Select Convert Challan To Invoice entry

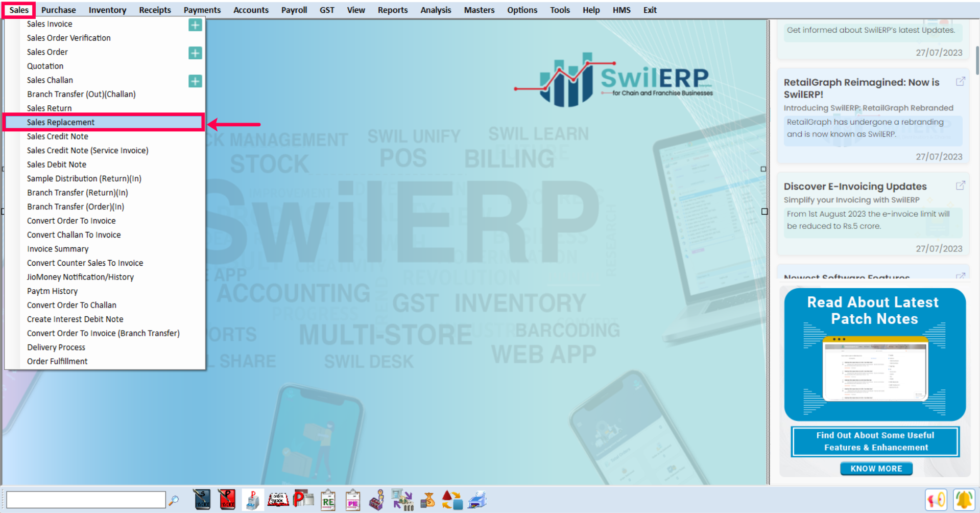coord(104,235)
